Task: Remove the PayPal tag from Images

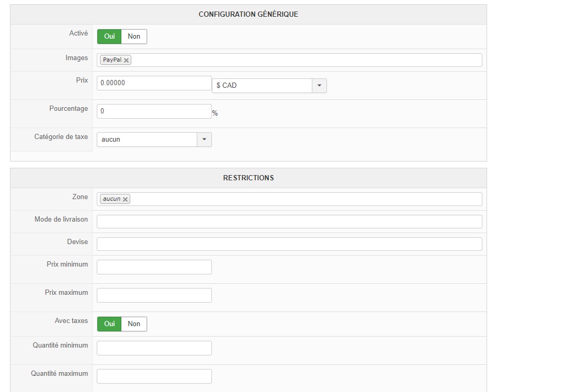Action: point(126,61)
